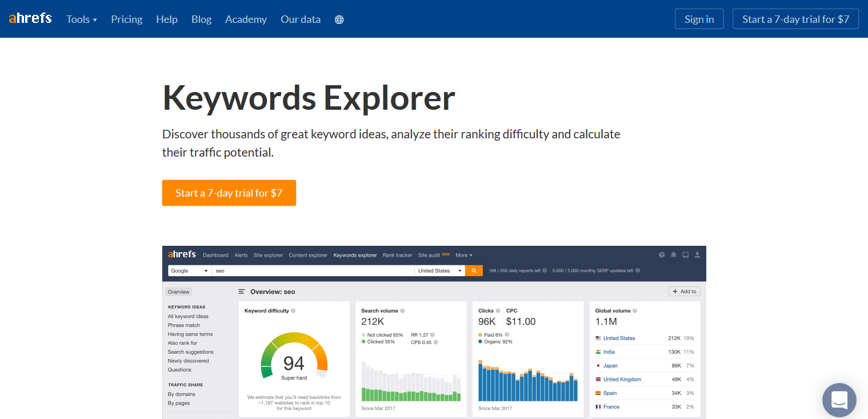The image size is (868, 419).
Task: Click the India flag icon
Action: click(x=598, y=352)
